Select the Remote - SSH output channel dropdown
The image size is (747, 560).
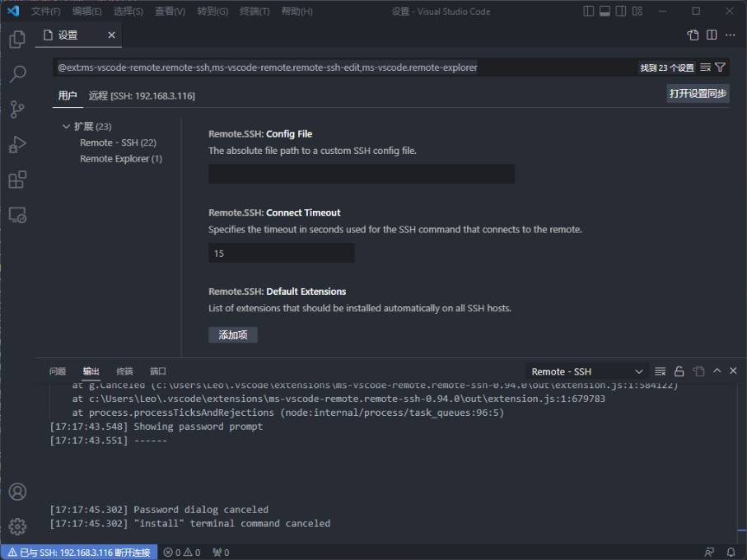[587, 371]
